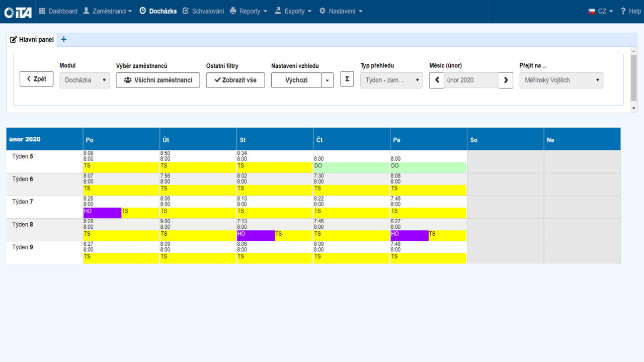This screenshot has height=362, width=644.
Task: Go to previous month with left arrow
Action: pyautogui.click(x=437, y=80)
